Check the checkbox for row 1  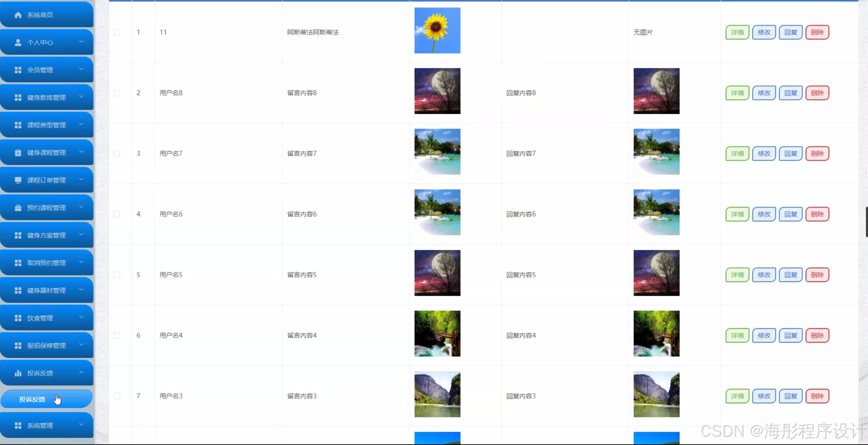pyautogui.click(x=117, y=32)
